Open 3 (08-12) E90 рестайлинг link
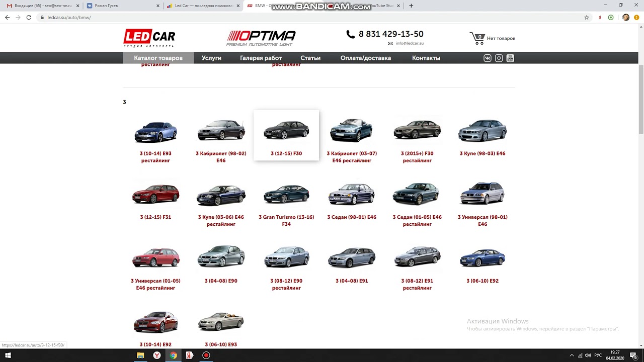Screen dimensions: 644x362 (x=286, y=284)
